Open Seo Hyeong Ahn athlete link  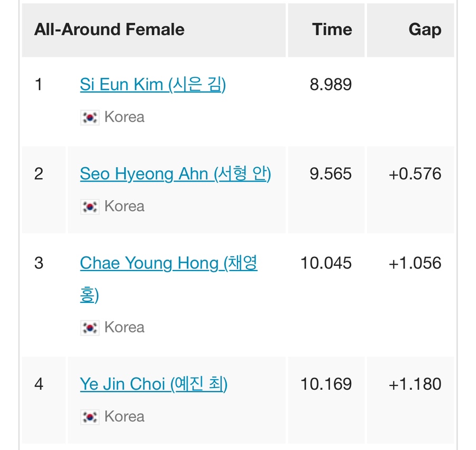click(x=176, y=174)
